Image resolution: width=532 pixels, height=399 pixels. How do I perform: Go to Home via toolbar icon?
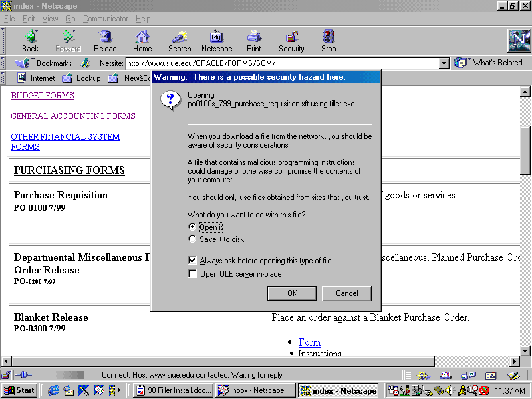click(x=142, y=41)
